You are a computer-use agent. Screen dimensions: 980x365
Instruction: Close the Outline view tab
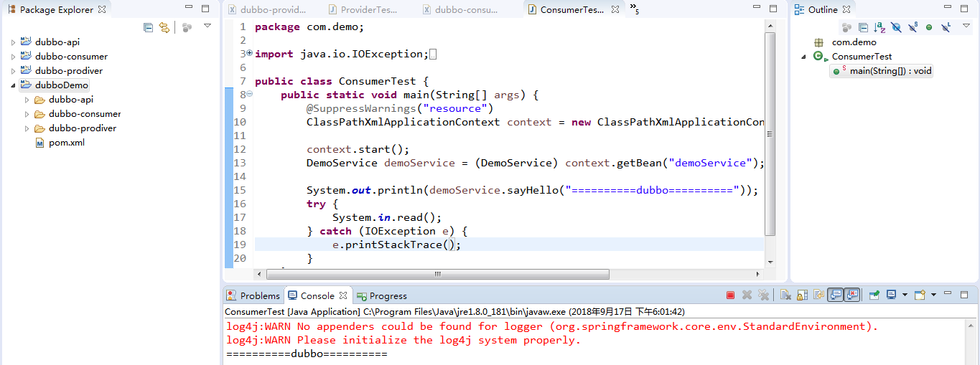(846, 9)
